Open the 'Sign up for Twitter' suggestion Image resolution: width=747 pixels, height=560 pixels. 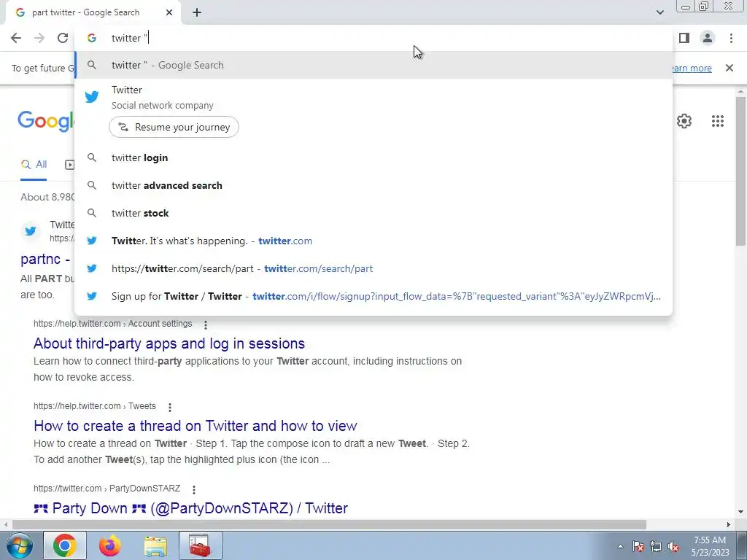pos(373,296)
